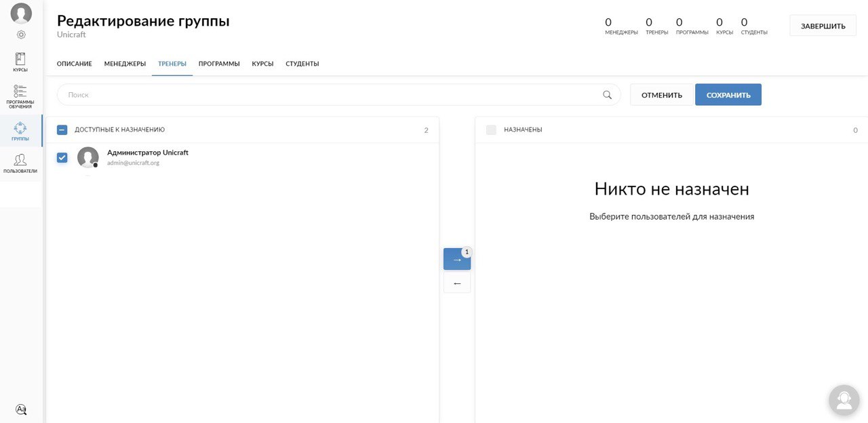
Task: Click the profile avatar at top left
Action: (21, 14)
